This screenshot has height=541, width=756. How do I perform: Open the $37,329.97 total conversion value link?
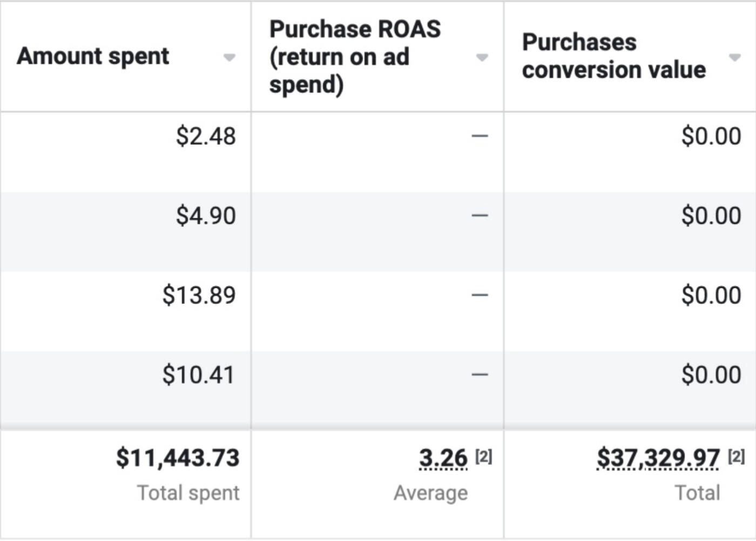tap(658, 458)
